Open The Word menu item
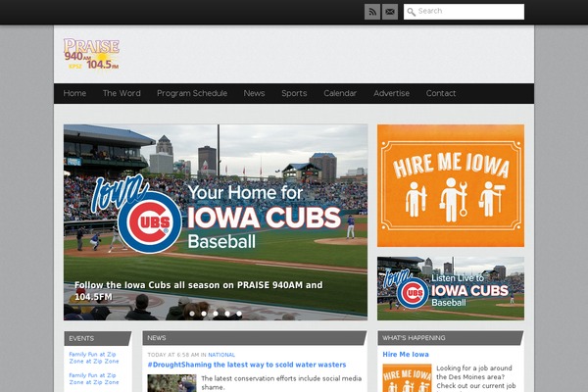Screen dimensions: 588x392 pyautogui.click(x=122, y=93)
